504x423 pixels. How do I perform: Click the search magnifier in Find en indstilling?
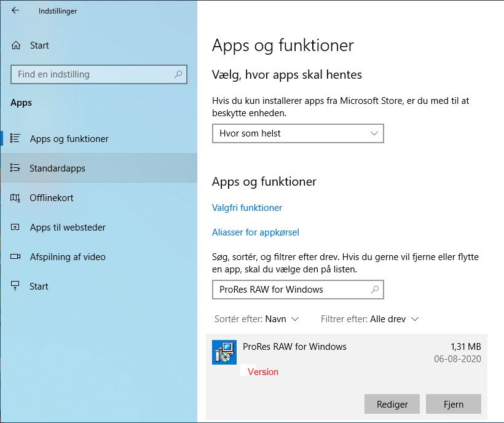click(178, 74)
